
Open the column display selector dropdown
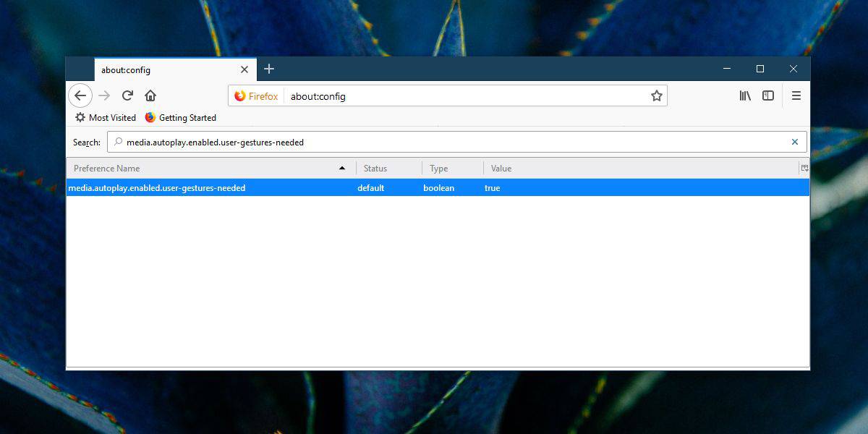(803, 168)
